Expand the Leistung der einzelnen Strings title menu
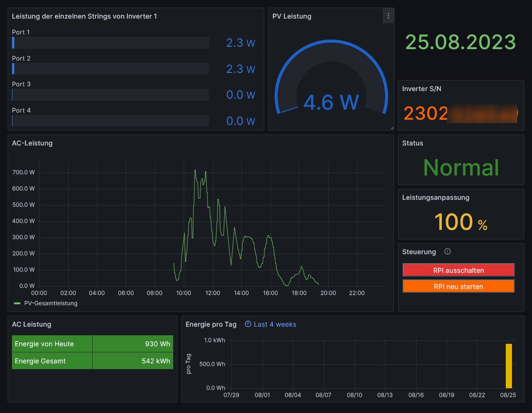This screenshot has height=413, width=532. coord(84,16)
